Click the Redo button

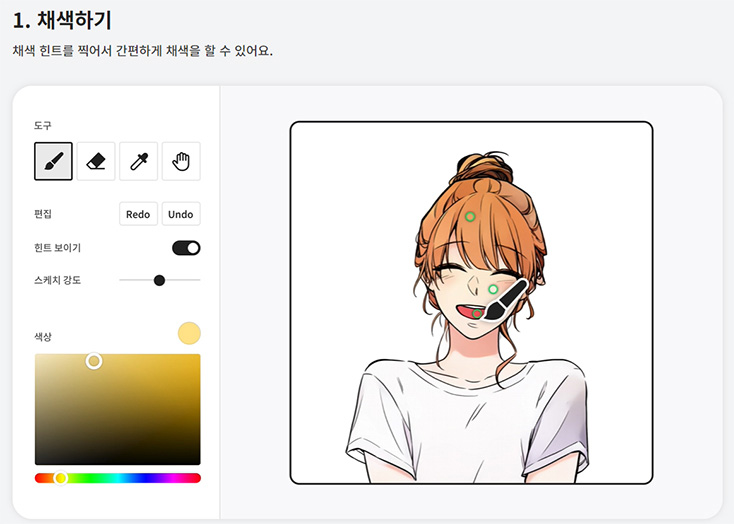[138, 214]
